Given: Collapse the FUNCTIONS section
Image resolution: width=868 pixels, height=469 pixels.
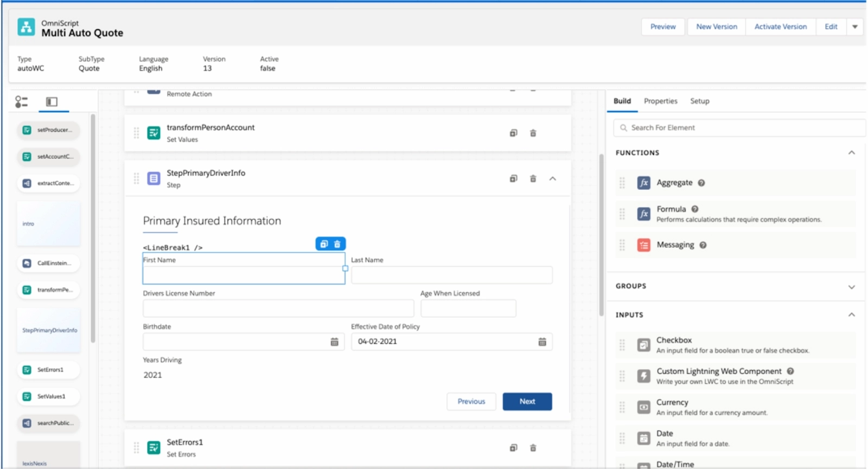Looking at the screenshot, I should pos(851,153).
